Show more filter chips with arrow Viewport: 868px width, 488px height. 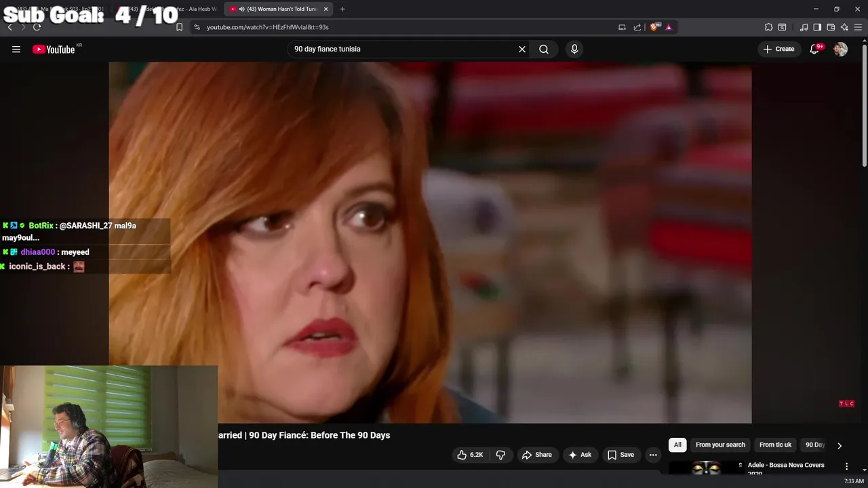coord(840,445)
